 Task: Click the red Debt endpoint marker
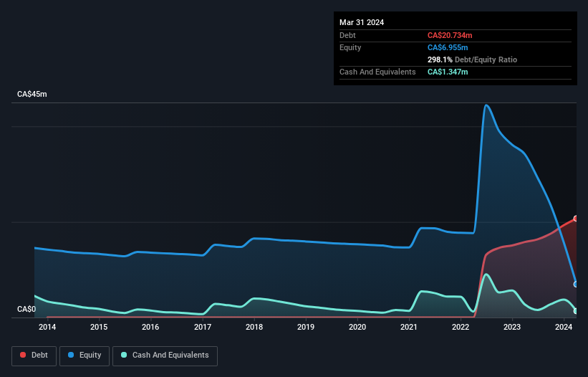tap(576, 219)
